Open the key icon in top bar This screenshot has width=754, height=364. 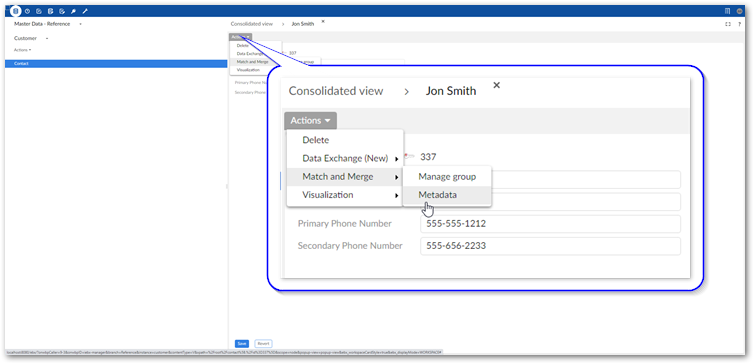[74, 11]
